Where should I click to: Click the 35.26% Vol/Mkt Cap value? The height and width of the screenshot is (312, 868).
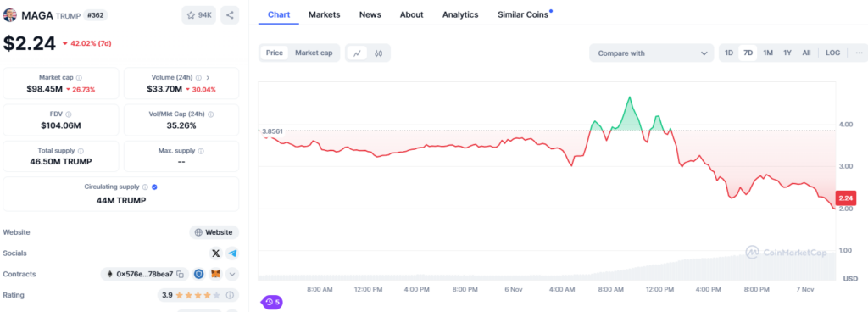click(x=181, y=125)
